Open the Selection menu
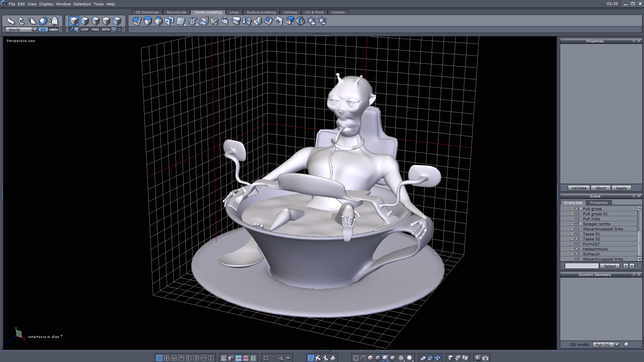This screenshot has height=362, width=644. click(x=82, y=4)
